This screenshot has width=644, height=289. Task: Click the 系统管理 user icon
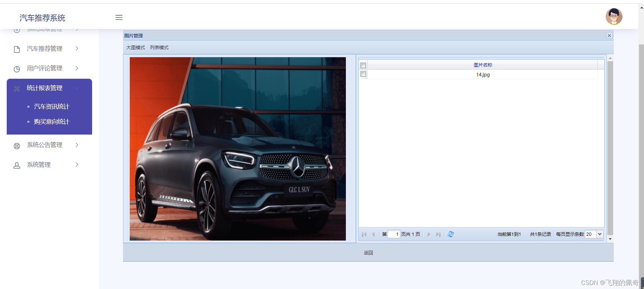click(17, 166)
